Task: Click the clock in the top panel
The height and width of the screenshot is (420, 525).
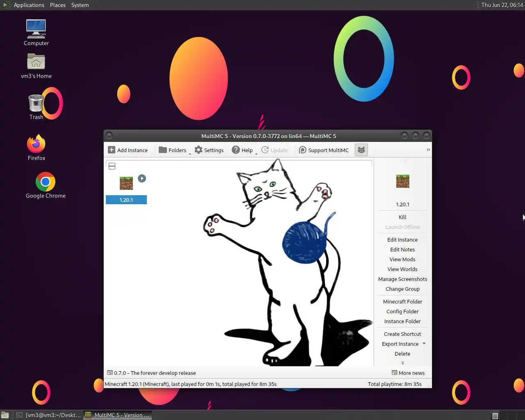Action: [x=502, y=5]
